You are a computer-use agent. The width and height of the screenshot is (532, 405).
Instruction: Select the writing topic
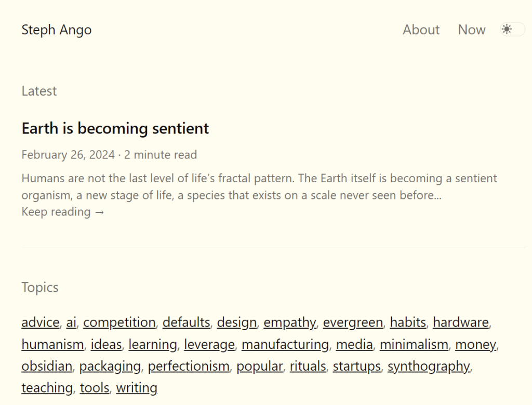coord(137,388)
